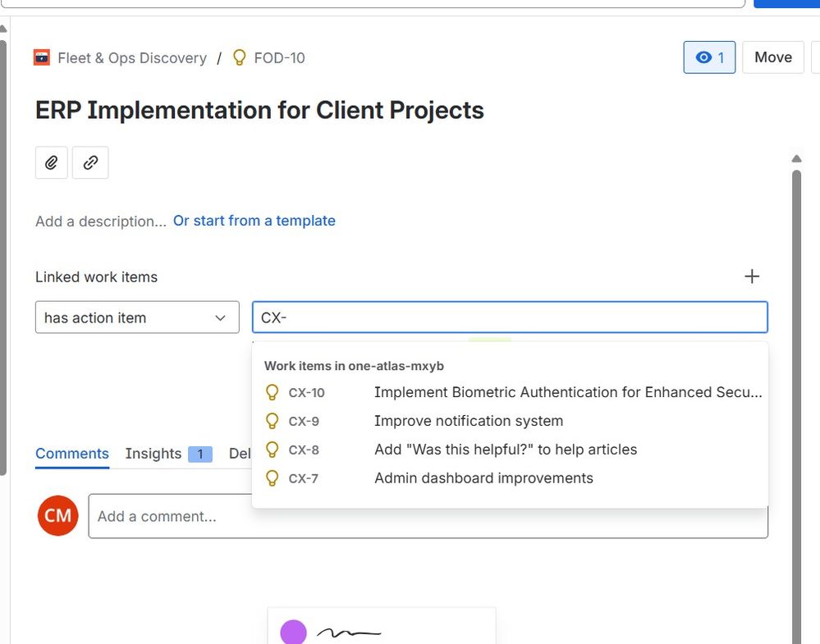The height and width of the screenshot is (644, 820).
Task: Toggle the watch button with eye icon
Action: pos(709,57)
